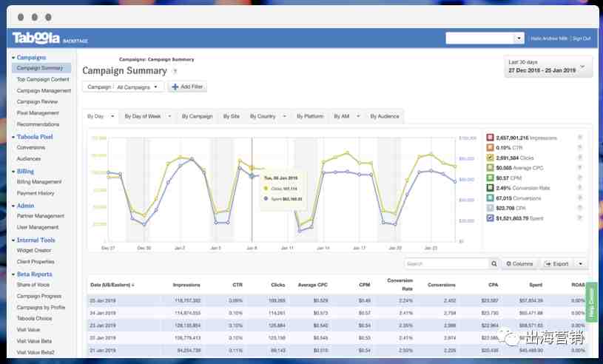Enable the Conversion Rate metric checkbox

click(490, 188)
